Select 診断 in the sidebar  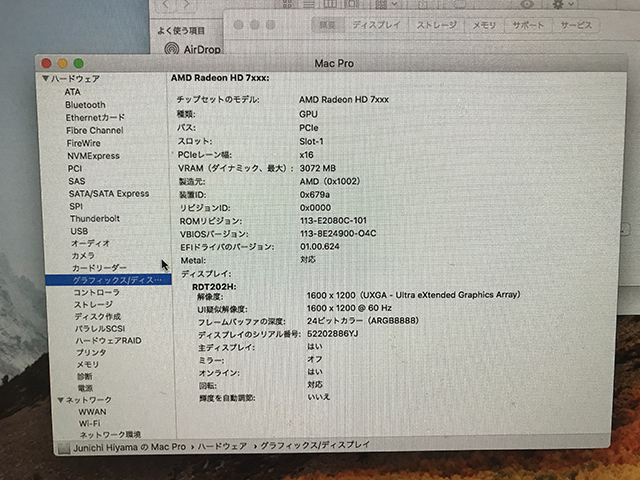[x=84, y=376]
